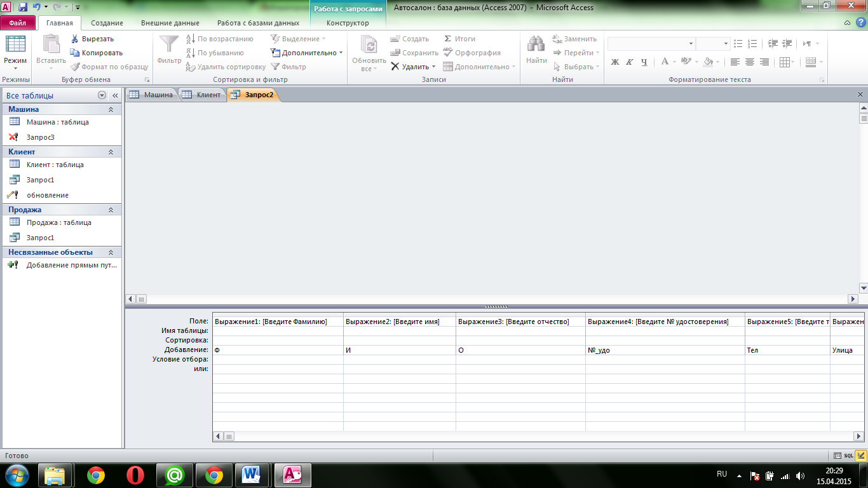The image size is (868, 488).
Task: Open the font name combo box
Action: [651, 43]
